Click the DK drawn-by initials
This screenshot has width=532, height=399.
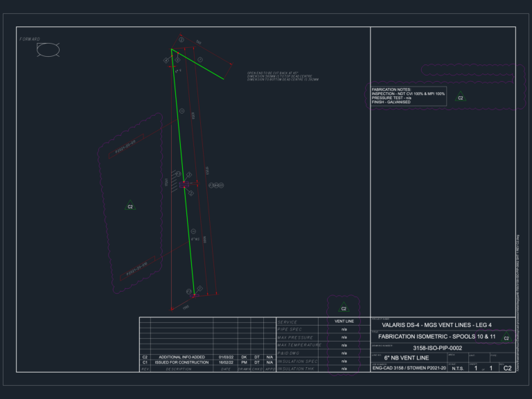pos(244,357)
